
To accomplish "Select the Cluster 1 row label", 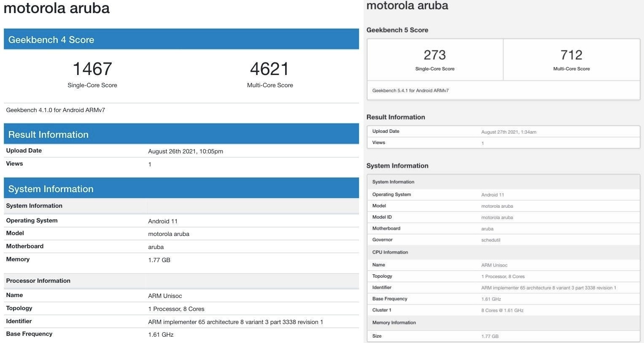I will coord(382,310).
